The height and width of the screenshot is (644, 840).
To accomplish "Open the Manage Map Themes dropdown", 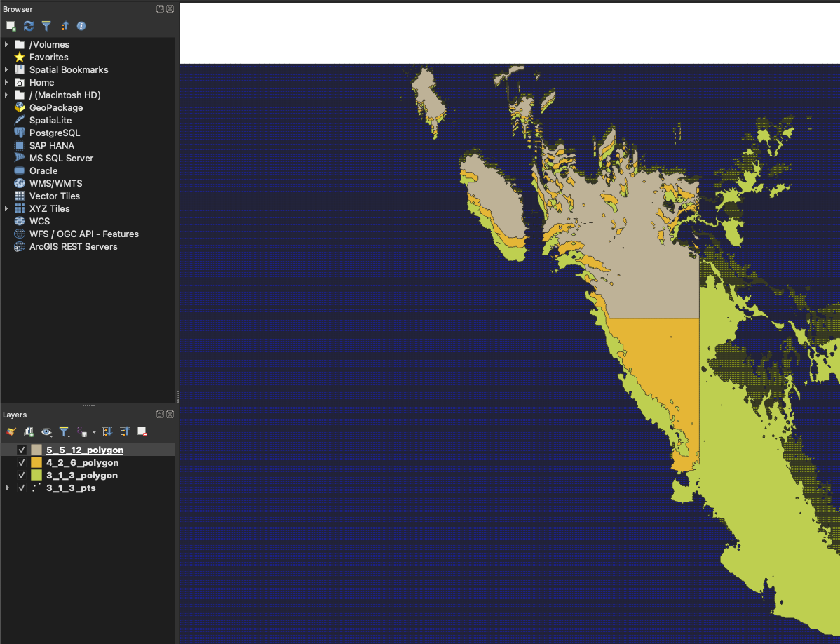I will click(x=46, y=431).
